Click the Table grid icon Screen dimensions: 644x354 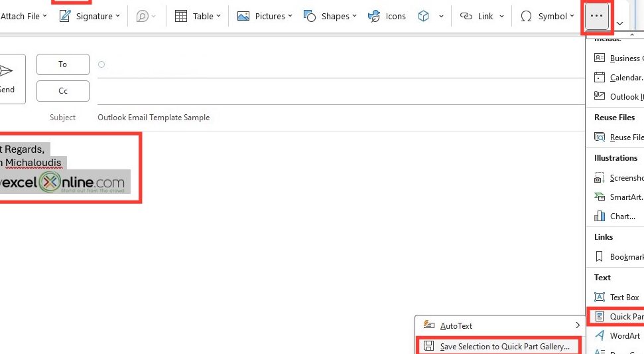pyautogui.click(x=180, y=16)
